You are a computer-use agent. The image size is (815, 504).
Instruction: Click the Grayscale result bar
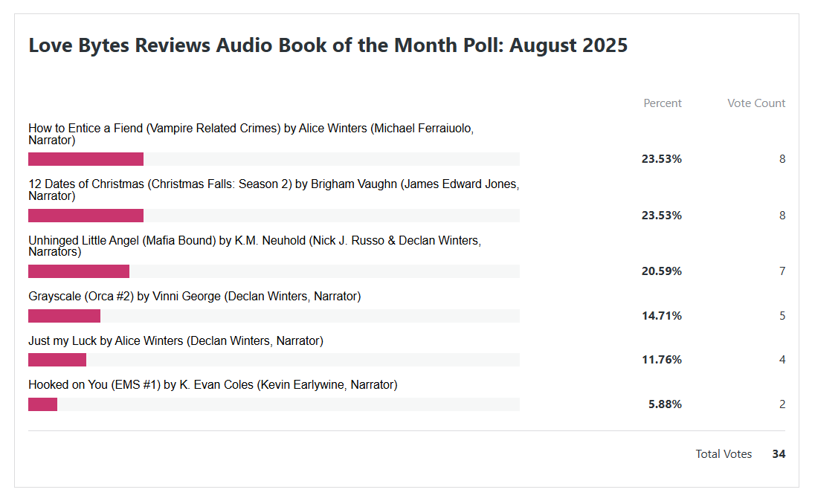tap(65, 316)
